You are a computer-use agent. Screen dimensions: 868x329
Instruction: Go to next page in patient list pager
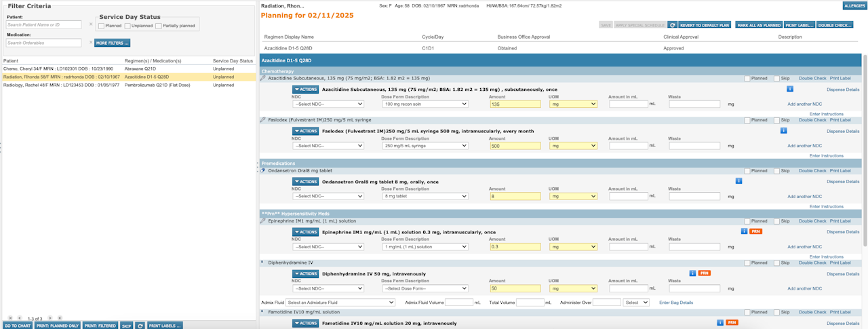50,317
